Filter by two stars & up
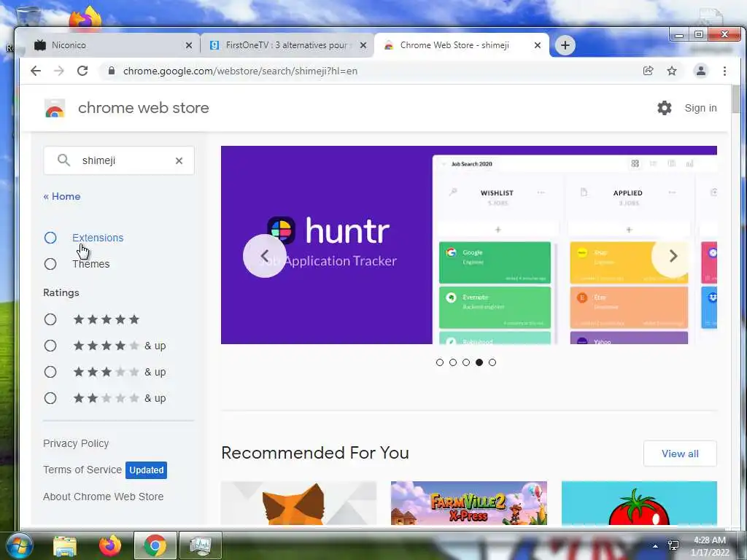The height and width of the screenshot is (560, 747). click(50, 398)
